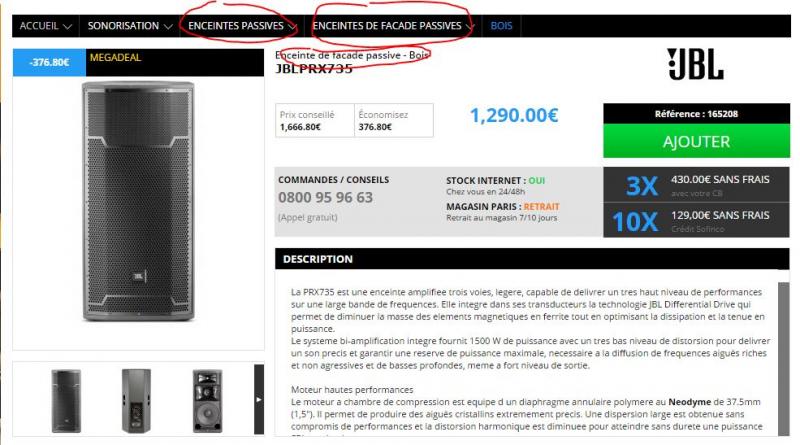Open ENCEINTES DE FACADE PASSIVES dropdown
This screenshot has width=800, height=445.
click(x=470, y=26)
